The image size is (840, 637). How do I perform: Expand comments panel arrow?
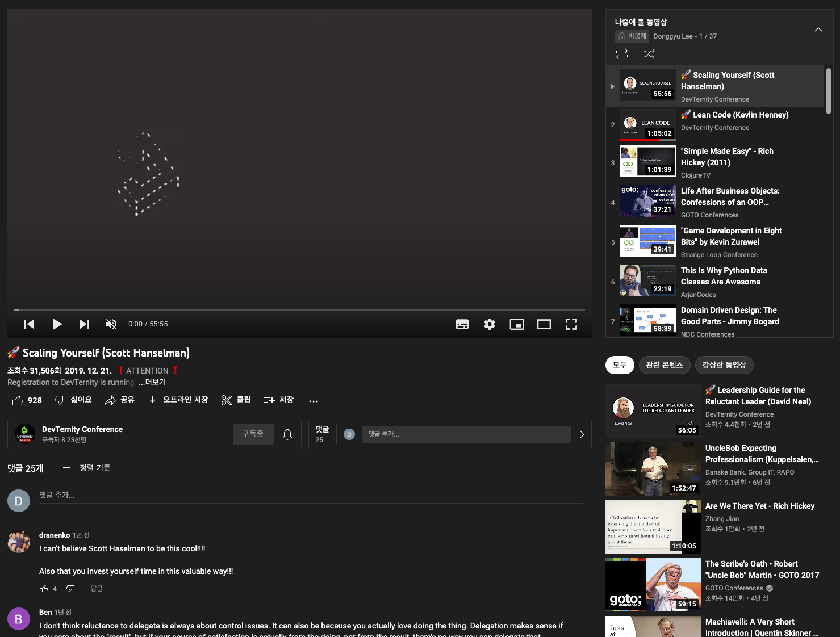tap(582, 434)
